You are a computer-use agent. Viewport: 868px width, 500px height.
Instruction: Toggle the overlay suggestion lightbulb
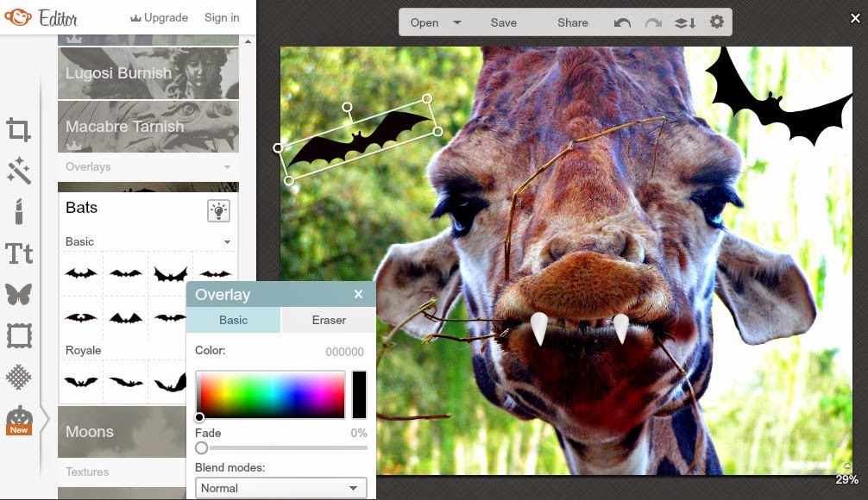coord(218,209)
